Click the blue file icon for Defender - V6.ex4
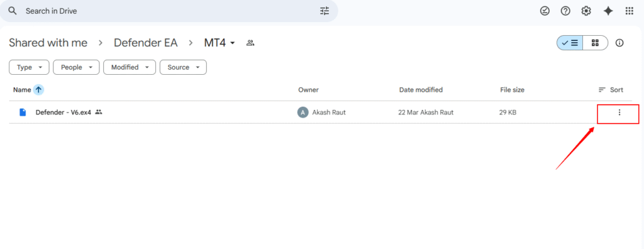The width and height of the screenshot is (644, 249). tap(23, 112)
